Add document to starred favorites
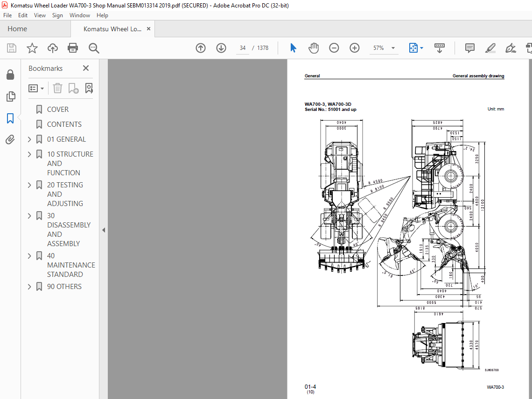This screenshot has height=399, width=532. (32, 48)
